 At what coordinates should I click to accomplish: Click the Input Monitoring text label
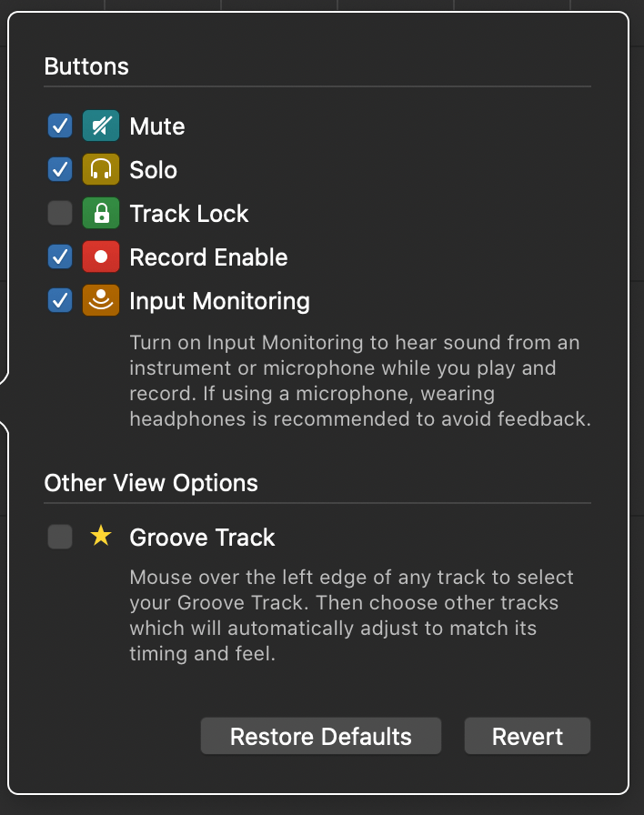[x=219, y=301]
